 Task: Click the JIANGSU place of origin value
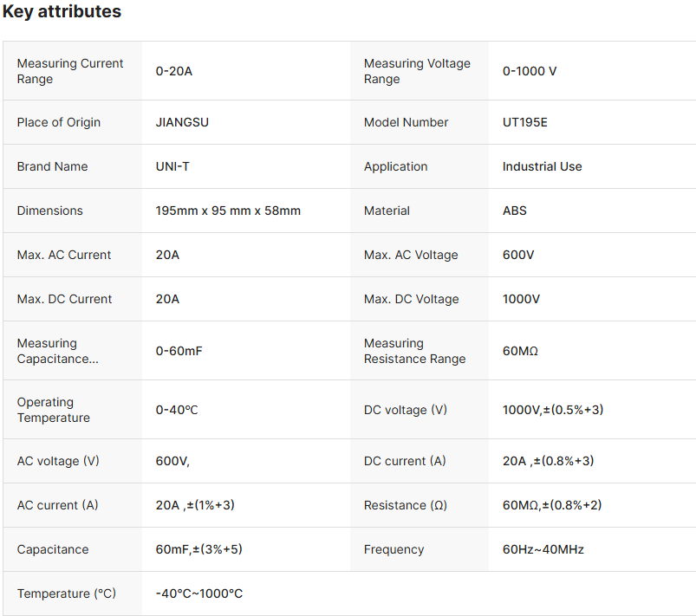[x=182, y=122]
